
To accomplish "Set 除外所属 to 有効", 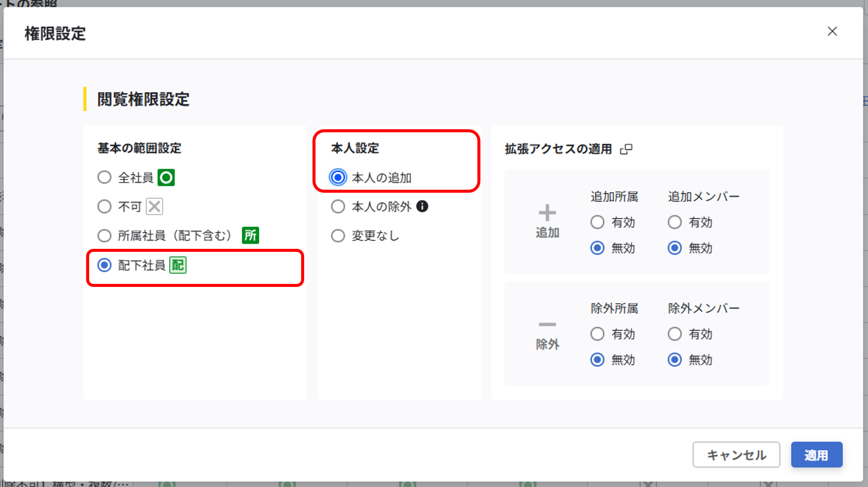I will (598, 334).
